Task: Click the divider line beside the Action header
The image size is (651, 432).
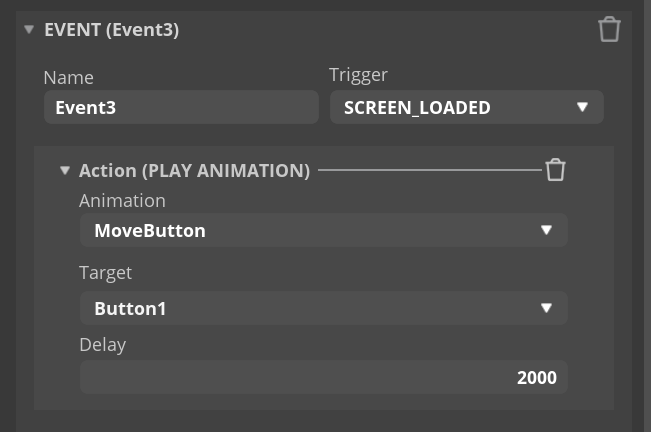Action: coord(430,170)
